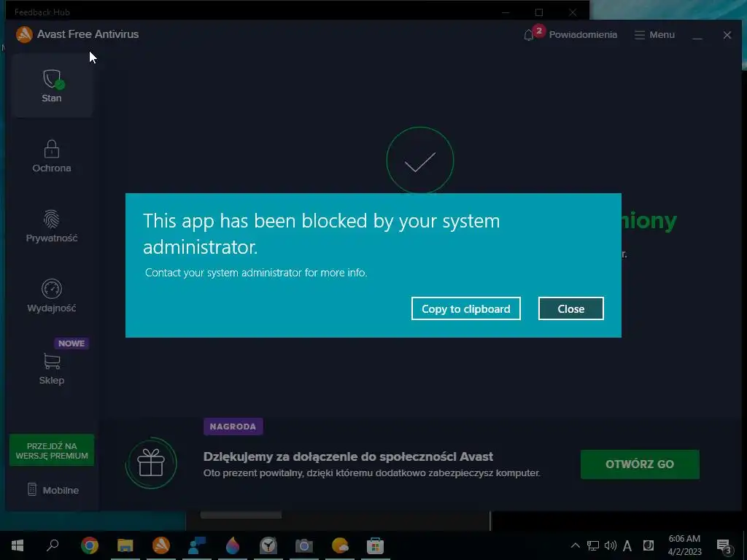Click the green checkmark status circle
747x560 pixels.
tap(419, 160)
